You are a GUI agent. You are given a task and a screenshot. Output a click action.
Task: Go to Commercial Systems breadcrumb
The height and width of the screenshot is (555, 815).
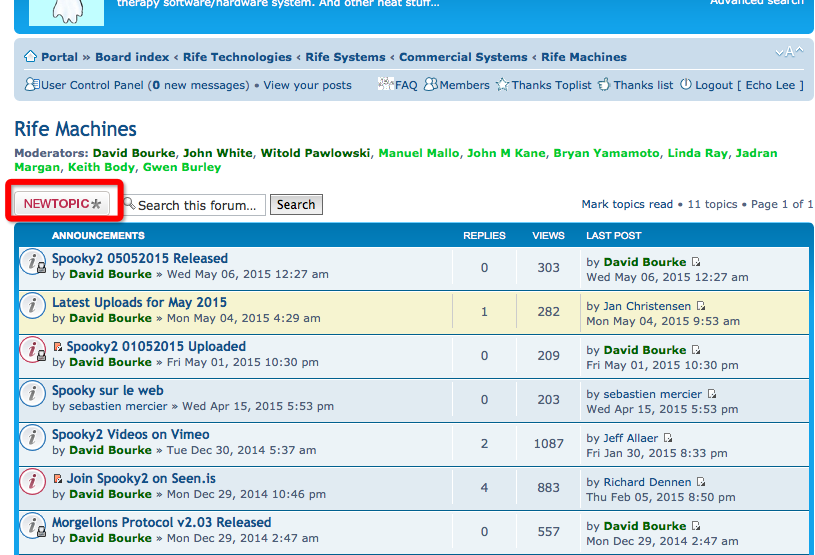click(463, 57)
